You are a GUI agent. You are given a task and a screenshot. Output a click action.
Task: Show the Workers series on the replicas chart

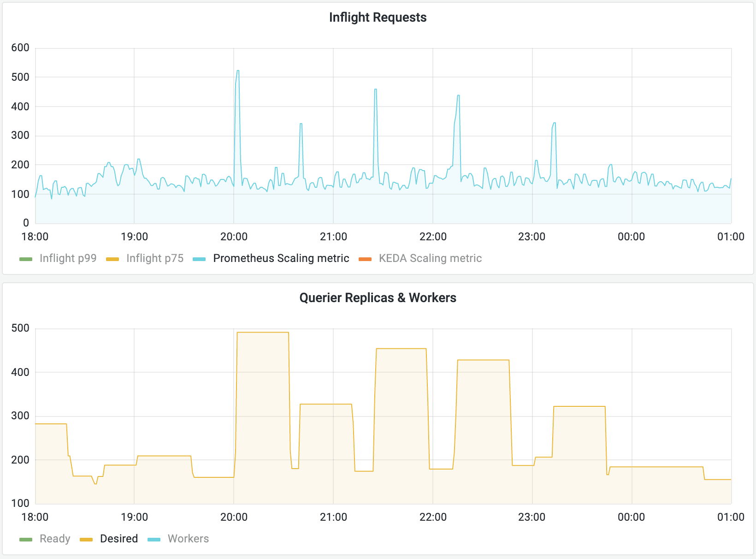(189, 539)
